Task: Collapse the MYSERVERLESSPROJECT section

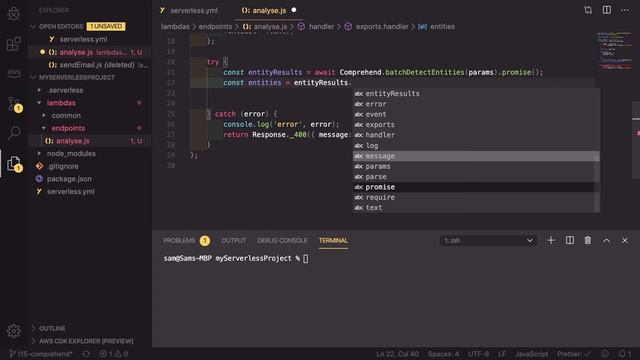Action: click(x=33, y=78)
